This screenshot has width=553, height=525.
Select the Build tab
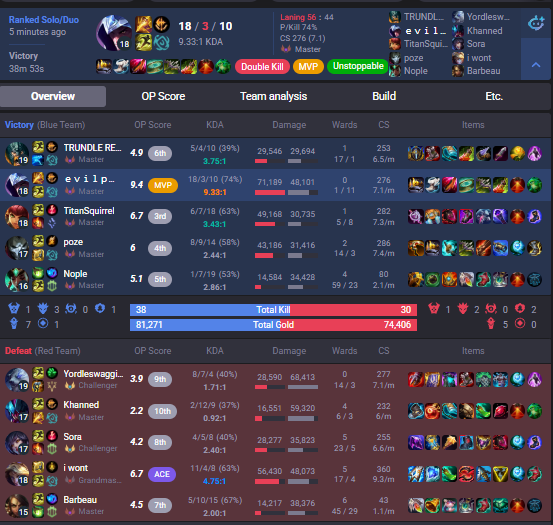coord(384,96)
